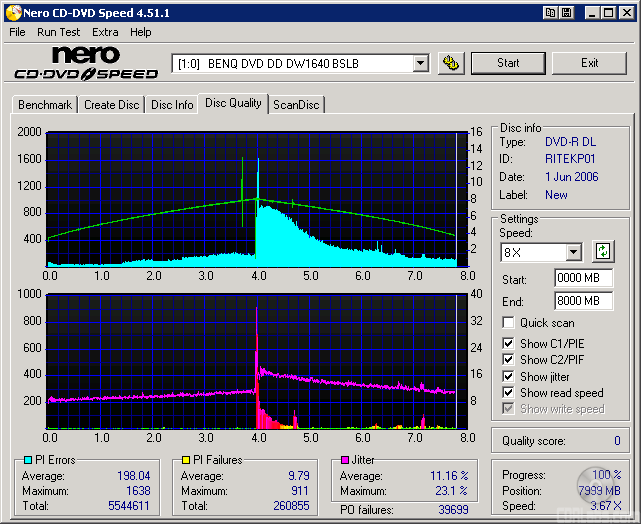The image size is (641, 524).
Task: Click the cyan PI Errors legend square
Action: click(27, 460)
